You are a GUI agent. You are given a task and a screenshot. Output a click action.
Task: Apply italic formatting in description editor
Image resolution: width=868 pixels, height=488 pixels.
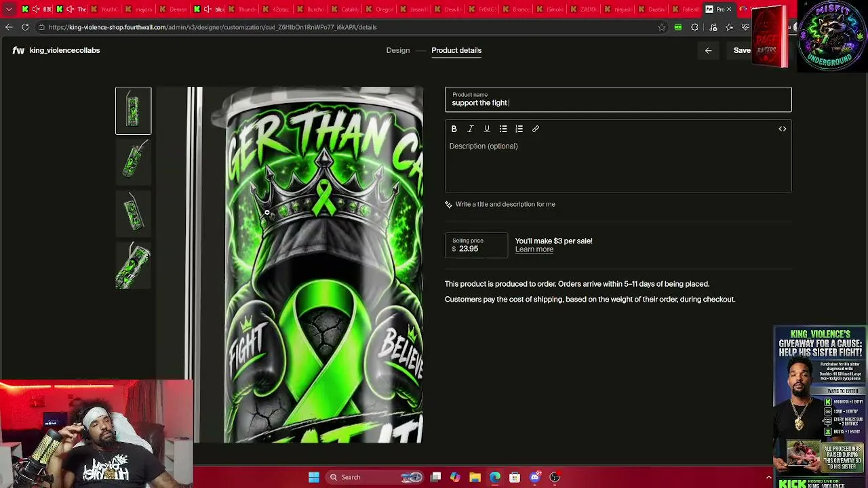[x=471, y=129]
